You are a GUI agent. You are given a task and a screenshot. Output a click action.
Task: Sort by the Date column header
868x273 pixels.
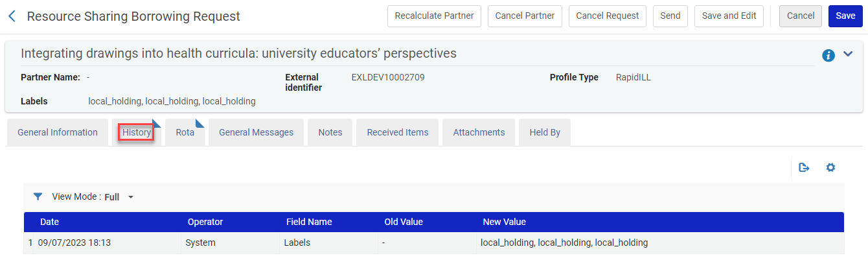[x=49, y=222]
